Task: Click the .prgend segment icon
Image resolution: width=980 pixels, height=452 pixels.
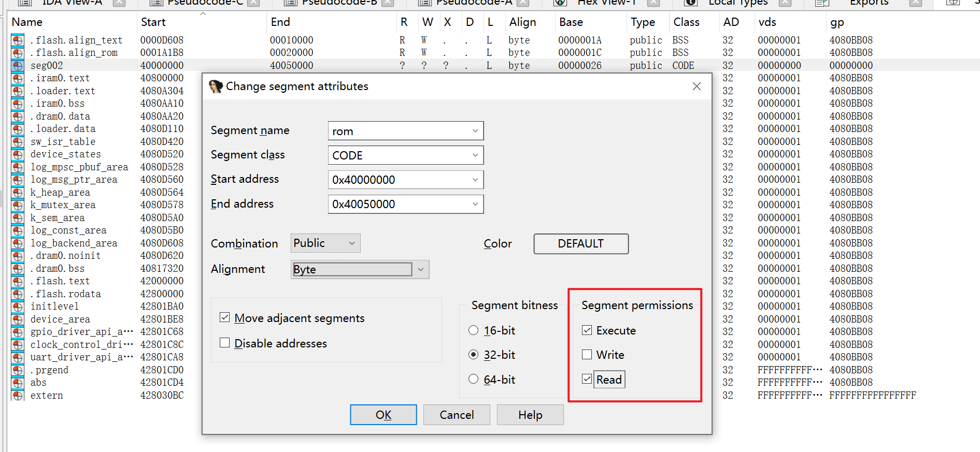Action: pyautogui.click(x=18, y=370)
